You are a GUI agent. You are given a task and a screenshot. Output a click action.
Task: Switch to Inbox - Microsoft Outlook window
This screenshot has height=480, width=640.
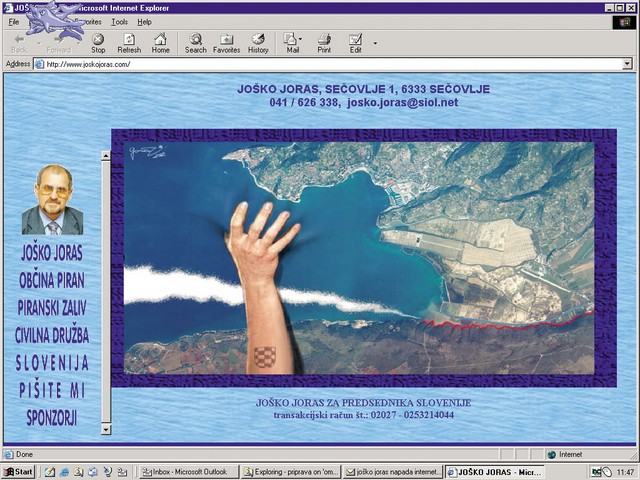coord(189,472)
